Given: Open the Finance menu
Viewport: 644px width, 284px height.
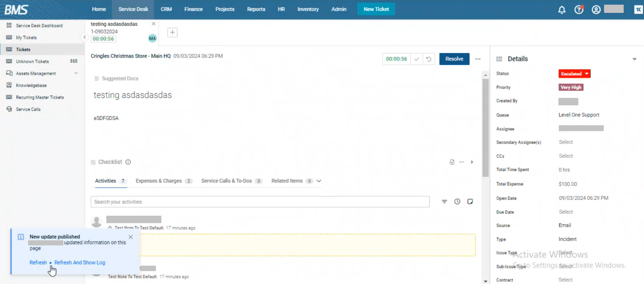Looking at the screenshot, I should click(193, 9).
